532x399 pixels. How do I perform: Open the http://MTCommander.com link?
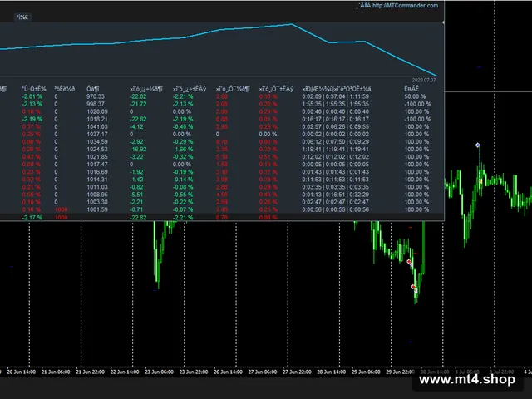point(405,6)
